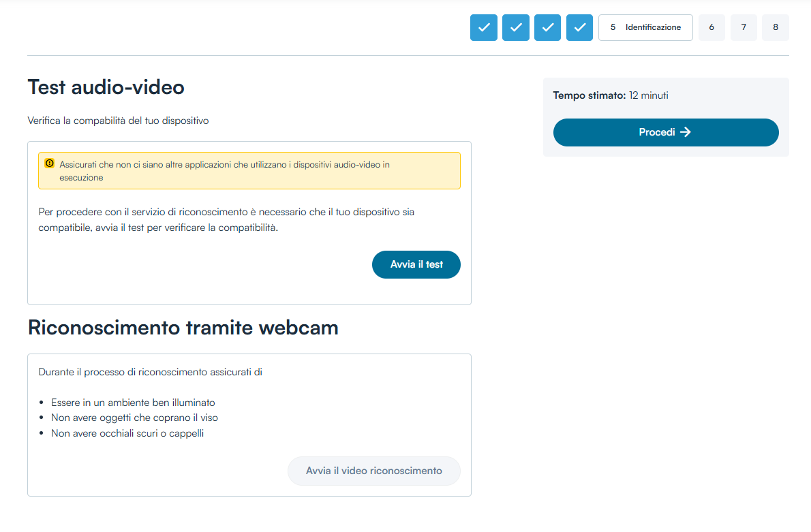Viewport: 811px width, 532px height.
Task: Click the Tempo stimato 12 minuti text
Action: [611, 95]
